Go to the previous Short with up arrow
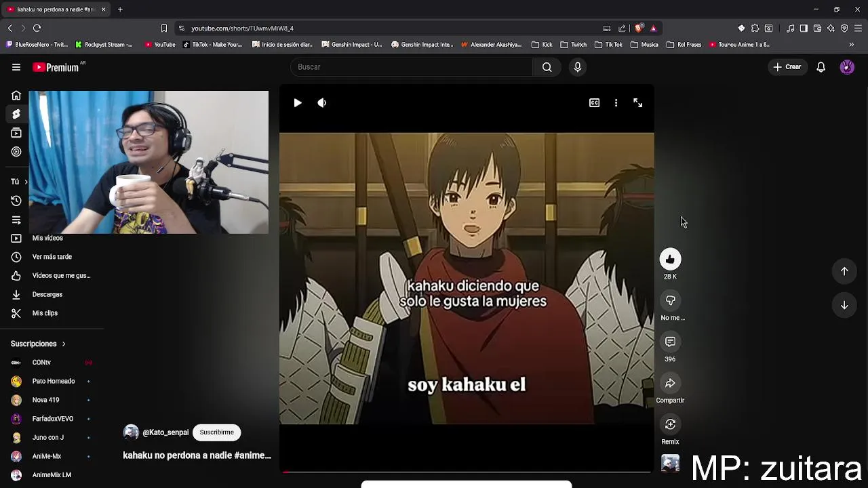The height and width of the screenshot is (488, 868). click(x=844, y=271)
